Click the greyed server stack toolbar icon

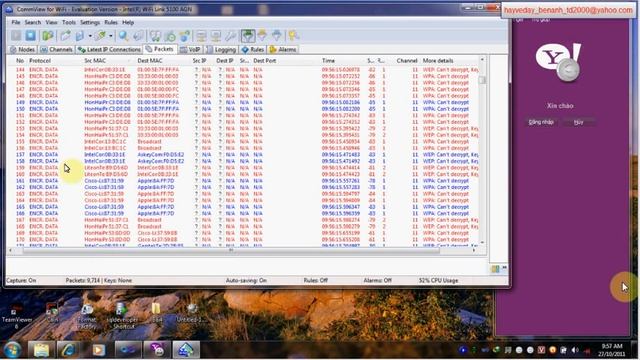[201, 36]
